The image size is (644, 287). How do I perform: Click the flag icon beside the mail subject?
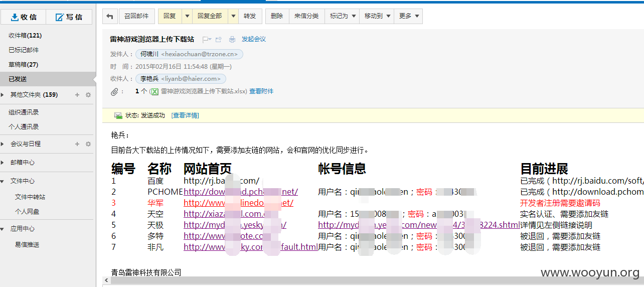[x=206, y=39]
